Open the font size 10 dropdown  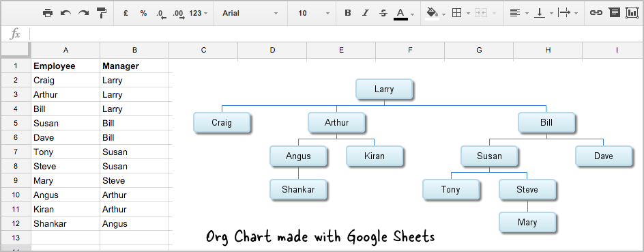pos(314,13)
